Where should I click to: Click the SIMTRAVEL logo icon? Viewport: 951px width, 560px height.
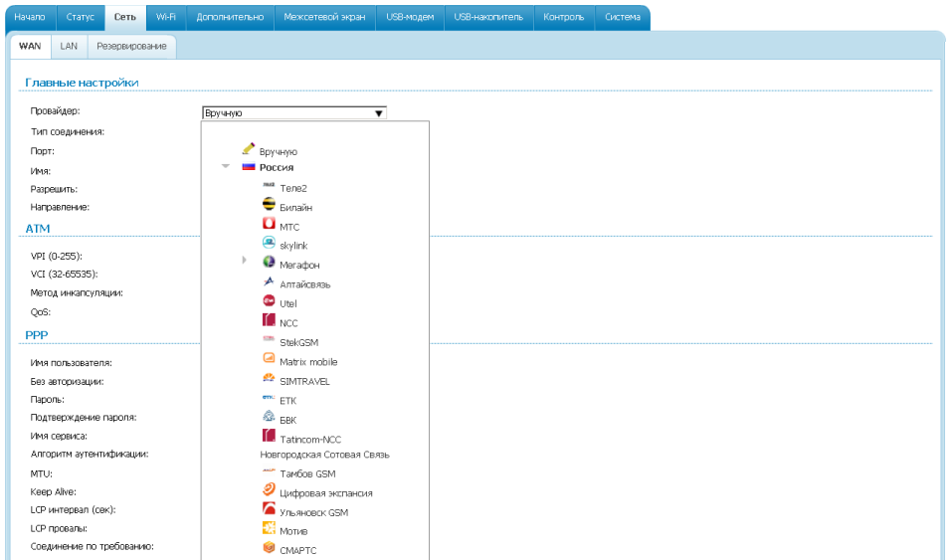269,378
